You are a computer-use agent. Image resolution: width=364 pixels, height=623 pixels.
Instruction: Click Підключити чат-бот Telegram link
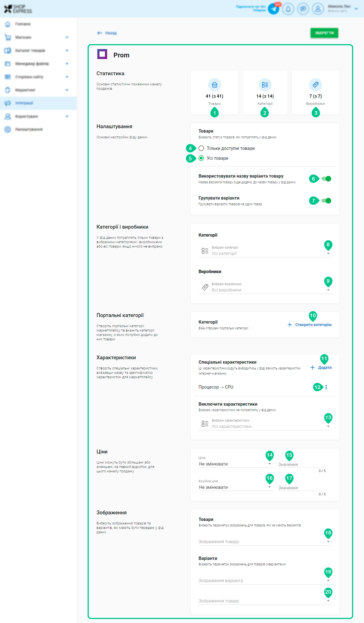(x=251, y=8)
